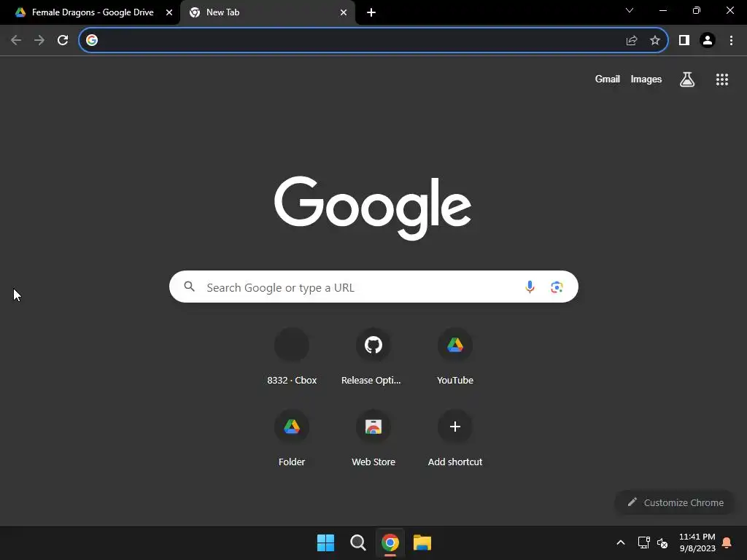This screenshot has width=747, height=560.
Task: Start voice search with the microphone icon
Action: (x=530, y=287)
